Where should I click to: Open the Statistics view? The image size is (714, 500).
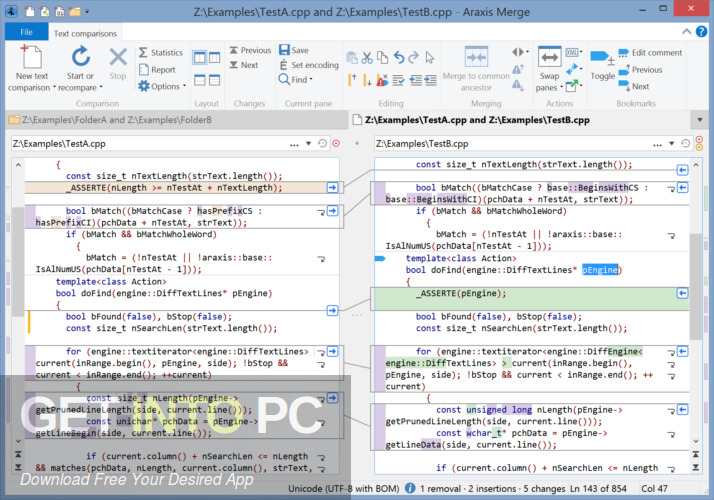click(x=161, y=52)
